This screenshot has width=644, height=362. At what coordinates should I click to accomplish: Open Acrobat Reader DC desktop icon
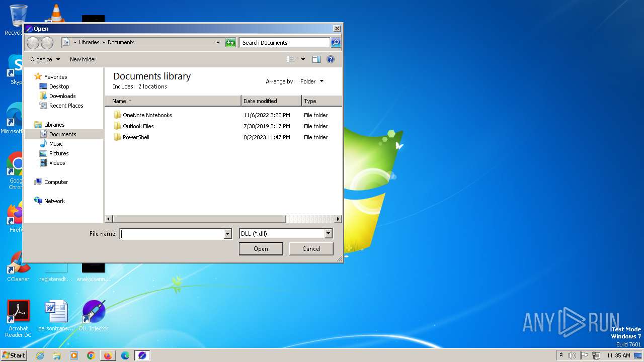tap(18, 319)
